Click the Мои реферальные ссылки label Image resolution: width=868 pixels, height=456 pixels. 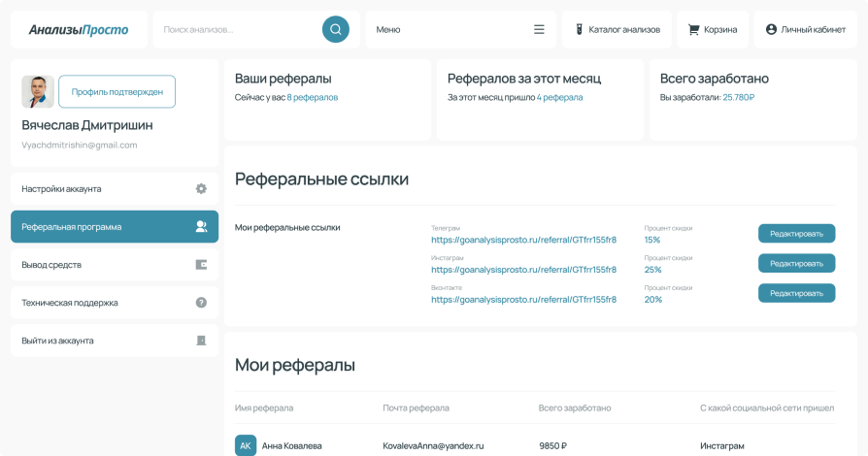pos(287,227)
